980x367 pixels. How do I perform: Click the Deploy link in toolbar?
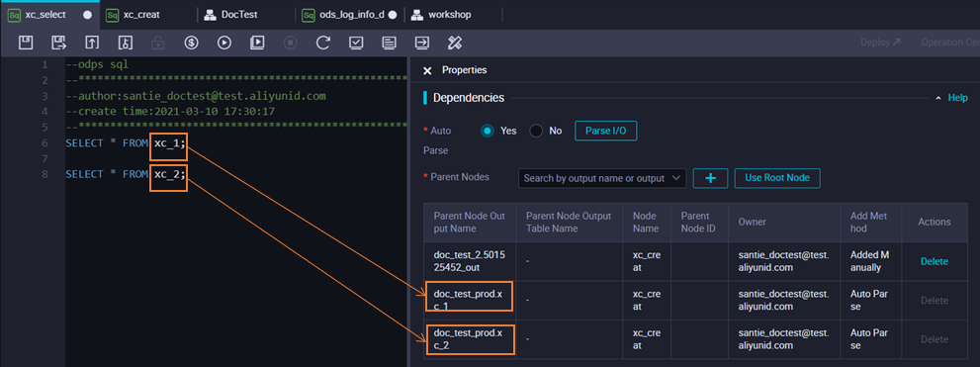(881, 43)
